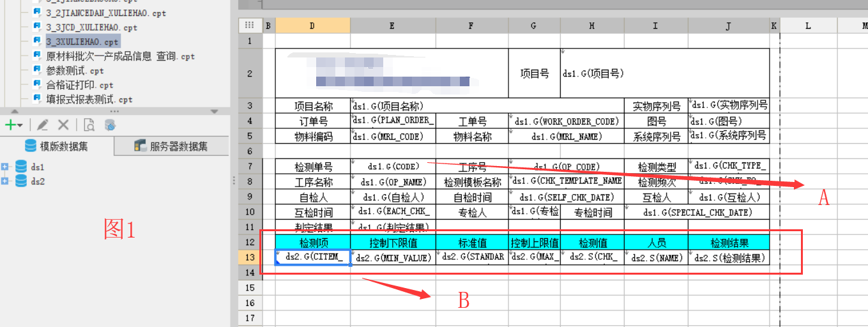Screen dimensions: 868x327
Task: Click the data connection database icon in toolbar
Action: point(110,125)
